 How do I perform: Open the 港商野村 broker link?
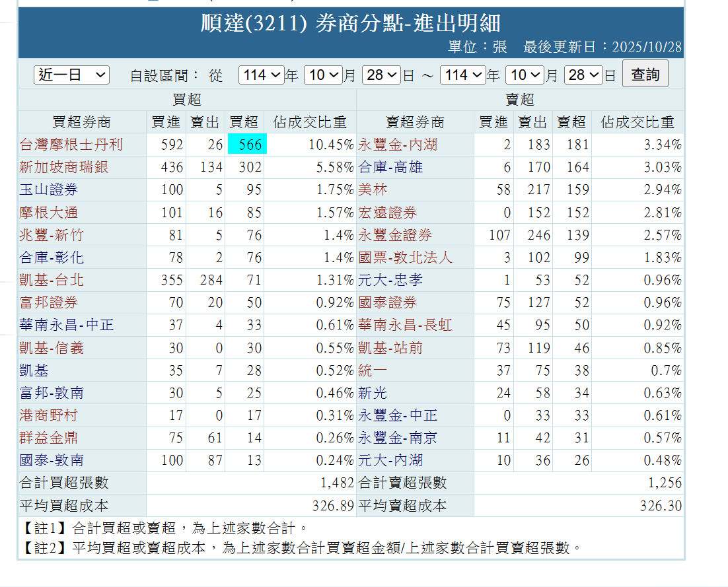pos(49,415)
